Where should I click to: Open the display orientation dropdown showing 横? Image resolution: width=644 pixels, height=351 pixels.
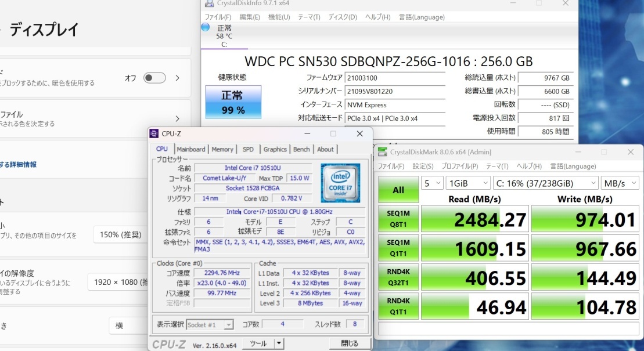[x=128, y=325]
